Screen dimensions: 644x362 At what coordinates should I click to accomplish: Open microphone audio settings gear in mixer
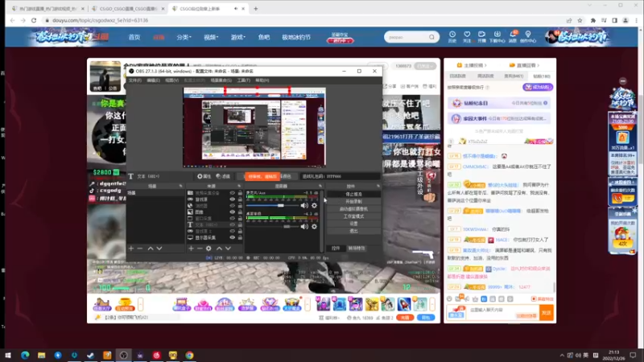click(x=314, y=205)
